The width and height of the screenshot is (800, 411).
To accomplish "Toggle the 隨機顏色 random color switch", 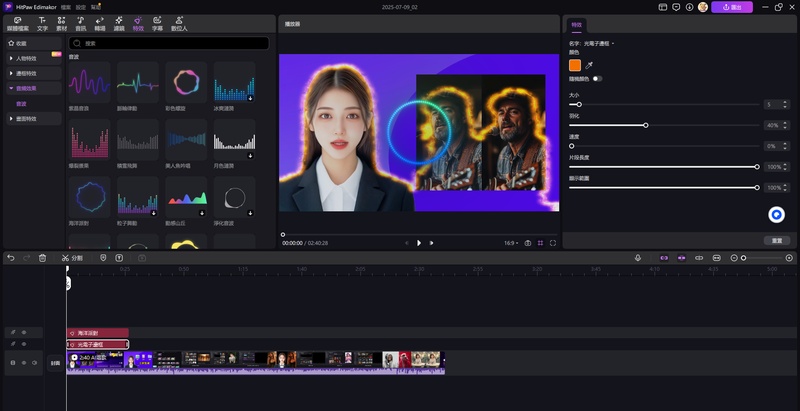I will click(x=597, y=79).
